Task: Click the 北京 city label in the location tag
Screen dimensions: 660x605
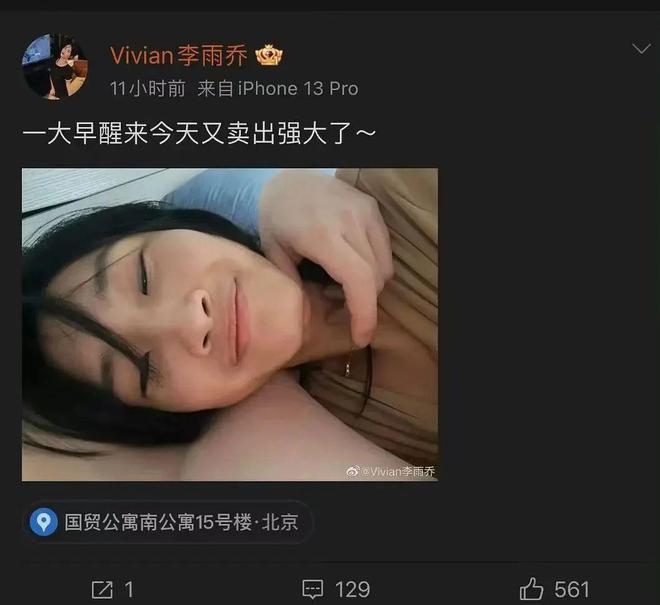Action: (x=280, y=522)
